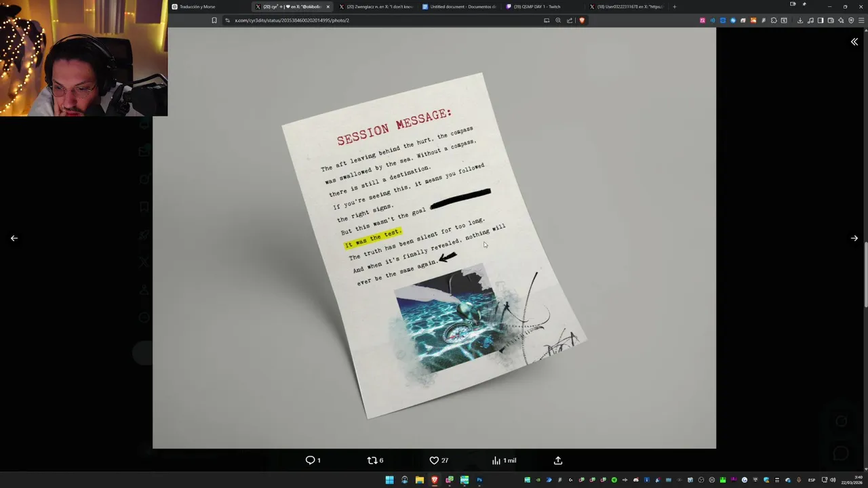Click the repost icon showing 6

(372, 460)
